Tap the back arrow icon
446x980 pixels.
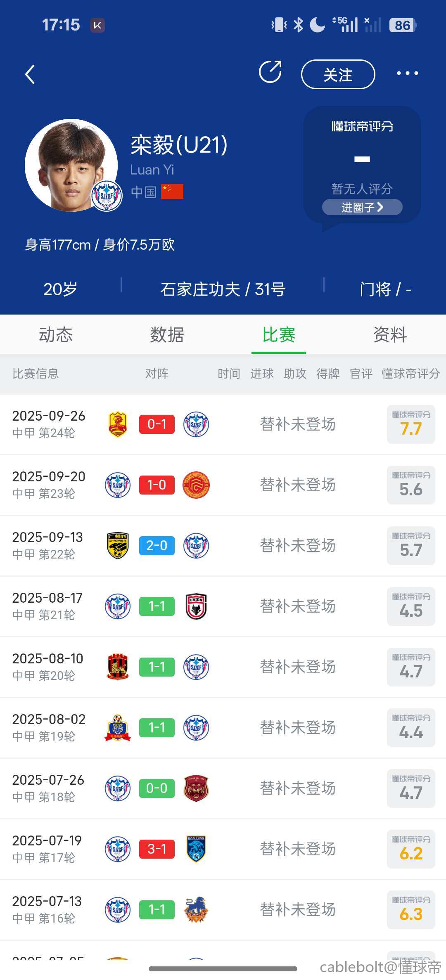[30, 75]
